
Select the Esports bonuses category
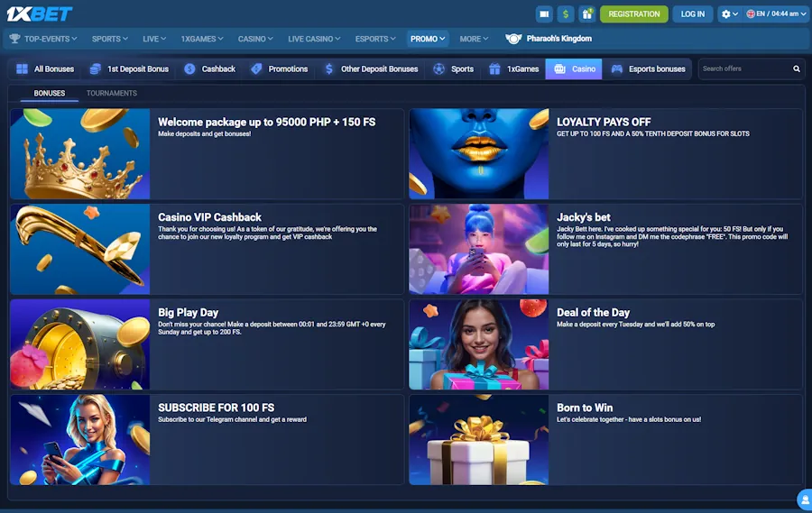[x=648, y=69]
